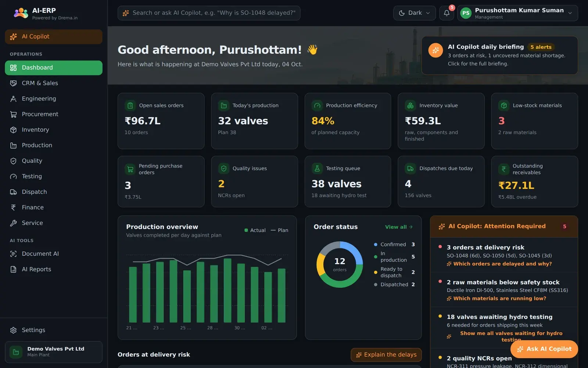
Task: Open the notifications bell
Action: (447, 13)
